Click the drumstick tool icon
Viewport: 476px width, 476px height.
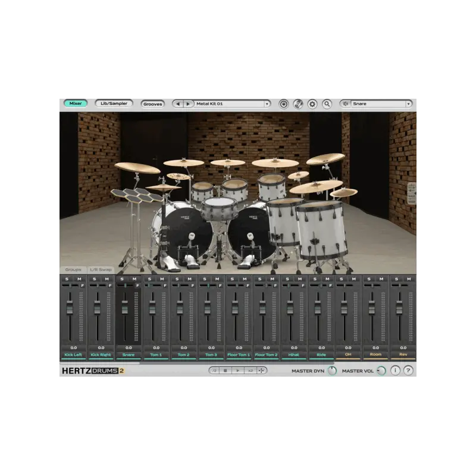[298, 104]
